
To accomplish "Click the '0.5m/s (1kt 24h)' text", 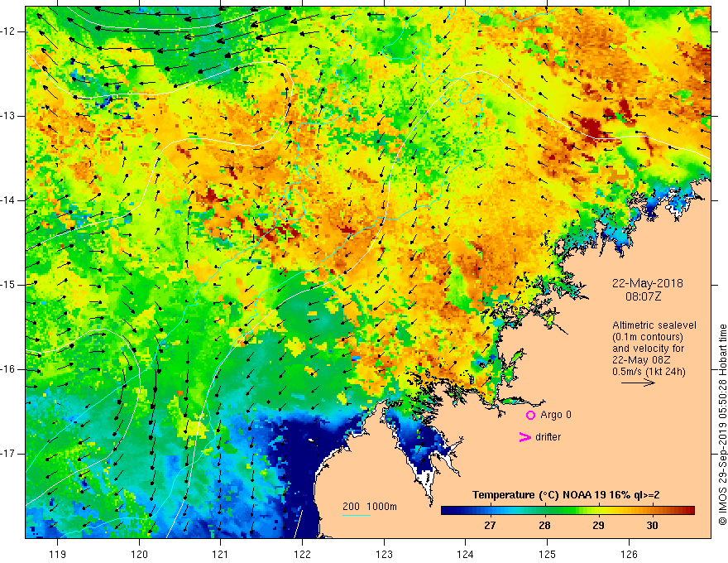I will 649,371.
